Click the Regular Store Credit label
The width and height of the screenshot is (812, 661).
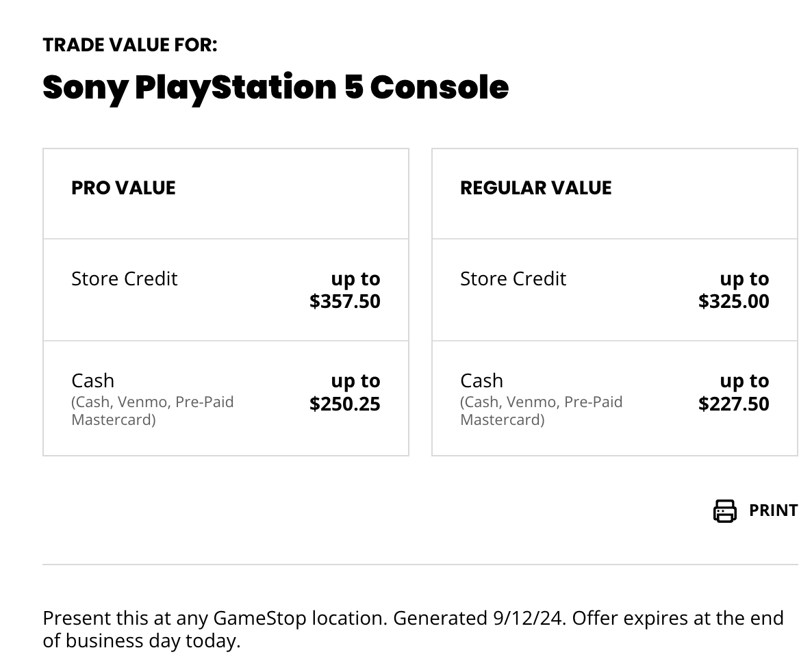click(x=513, y=279)
